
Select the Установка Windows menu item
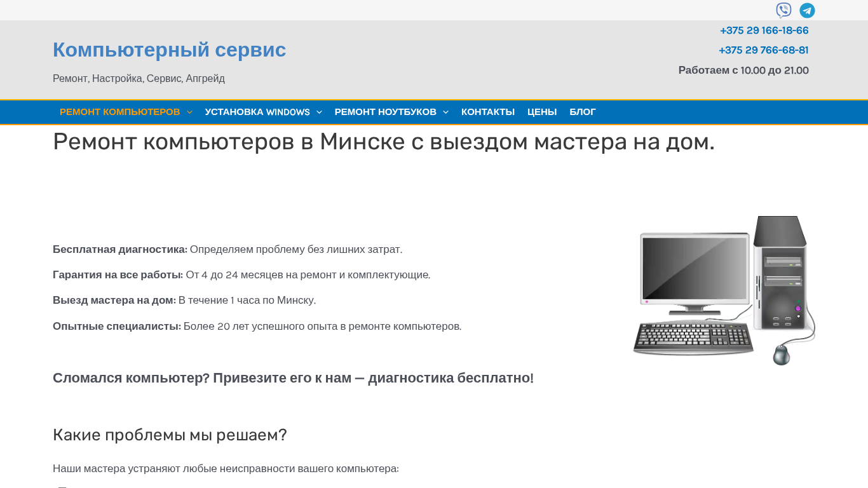pyautogui.click(x=257, y=112)
